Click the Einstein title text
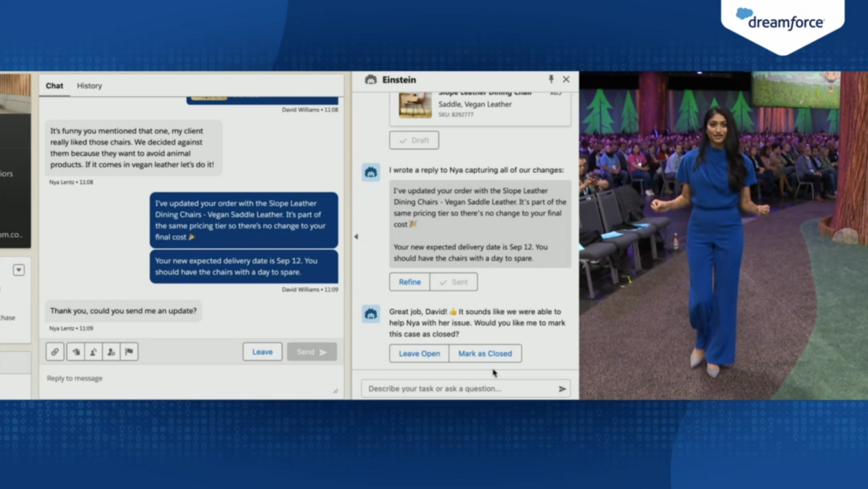Image resolution: width=868 pixels, height=489 pixels. tap(399, 80)
